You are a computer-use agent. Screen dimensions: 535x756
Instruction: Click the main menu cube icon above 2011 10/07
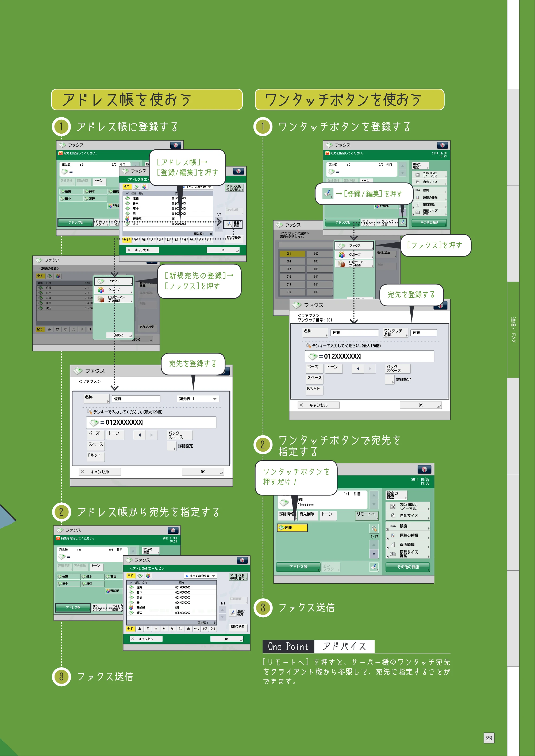click(x=424, y=469)
